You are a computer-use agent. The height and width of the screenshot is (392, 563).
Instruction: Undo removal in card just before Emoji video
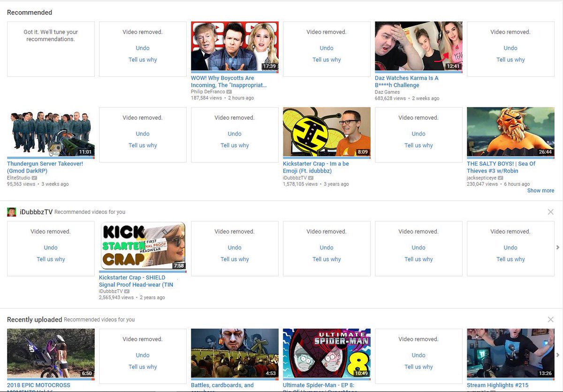pyautogui.click(x=235, y=134)
